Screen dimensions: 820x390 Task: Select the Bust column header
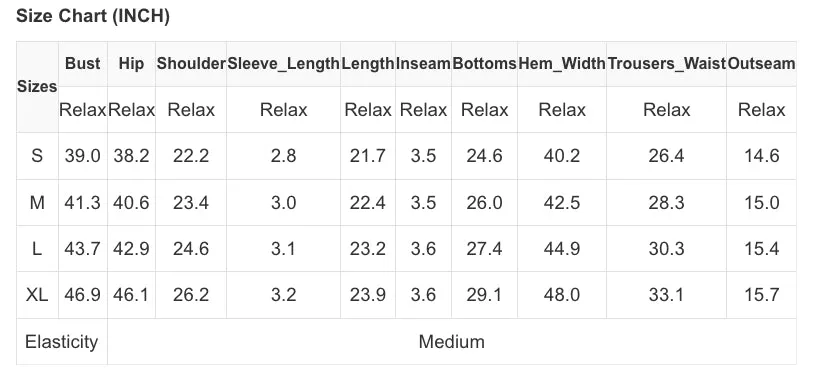pos(83,64)
